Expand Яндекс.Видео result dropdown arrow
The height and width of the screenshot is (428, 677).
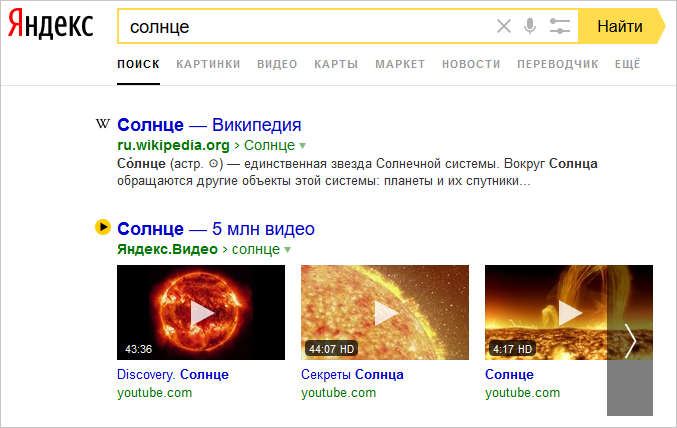[288, 250]
